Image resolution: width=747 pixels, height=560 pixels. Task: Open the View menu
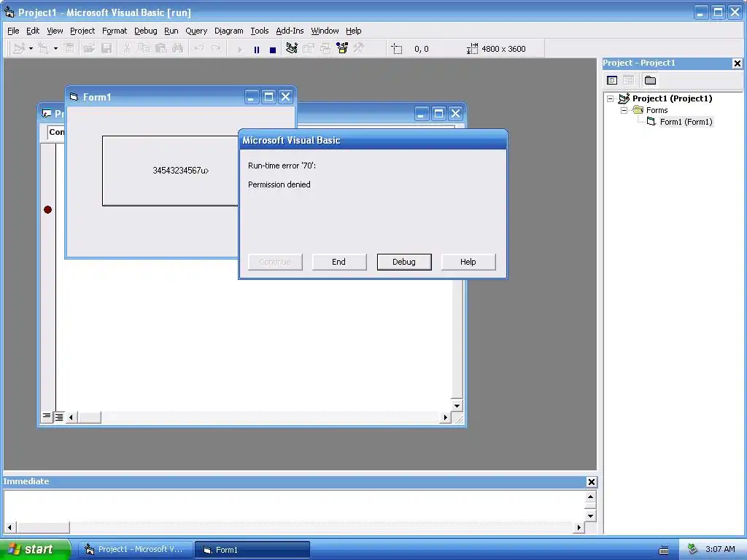click(55, 31)
